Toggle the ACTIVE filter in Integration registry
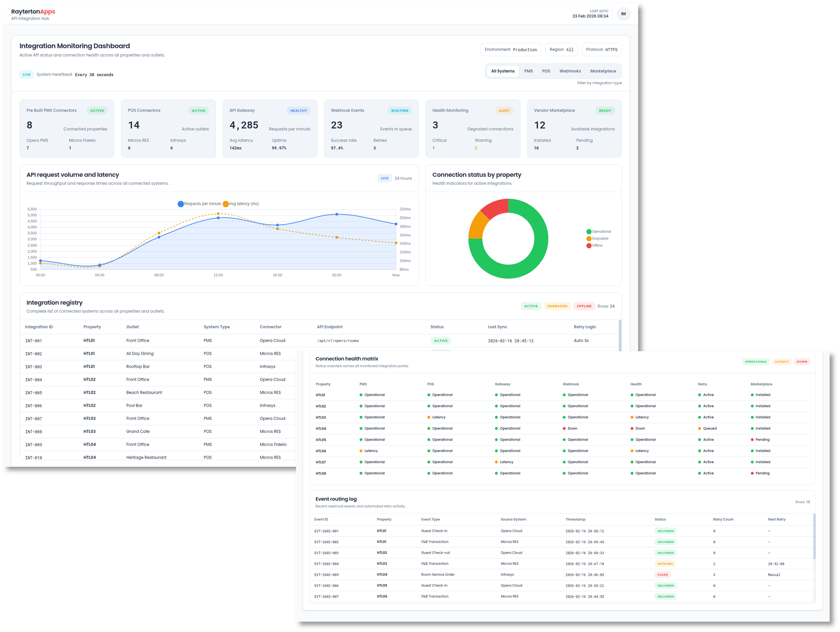Image resolution: width=840 pixels, height=632 pixels. pyautogui.click(x=531, y=306)
